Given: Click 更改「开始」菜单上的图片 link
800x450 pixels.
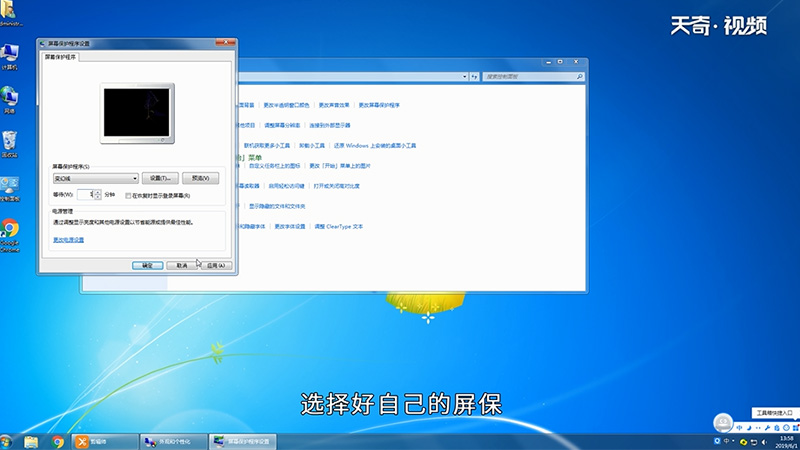Looking at the screenshot, I should (x=340, y=166).
